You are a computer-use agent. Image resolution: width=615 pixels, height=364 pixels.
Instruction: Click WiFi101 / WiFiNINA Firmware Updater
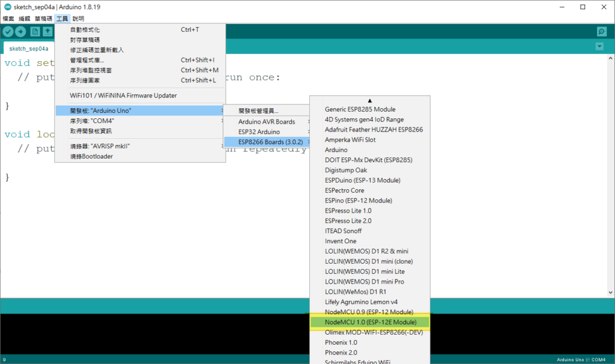[x=123, y=96]
